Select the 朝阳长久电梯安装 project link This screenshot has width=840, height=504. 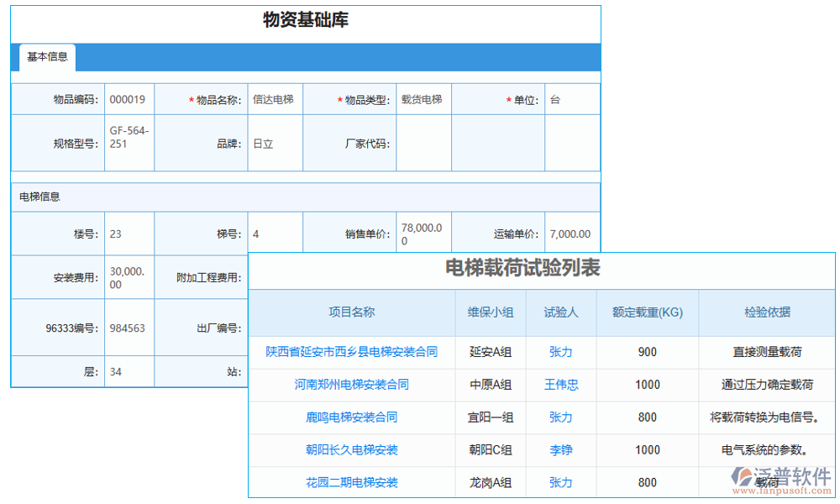tap(351, 450)
